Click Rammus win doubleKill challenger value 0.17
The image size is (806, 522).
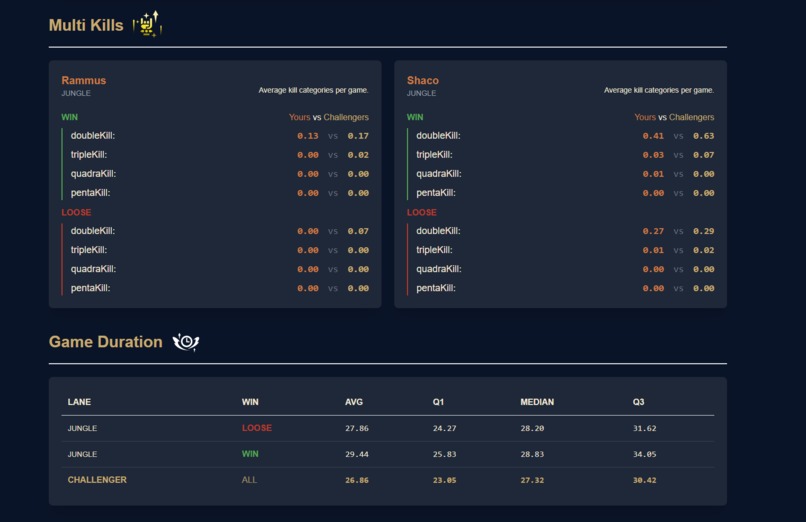(x=358, y=136)
